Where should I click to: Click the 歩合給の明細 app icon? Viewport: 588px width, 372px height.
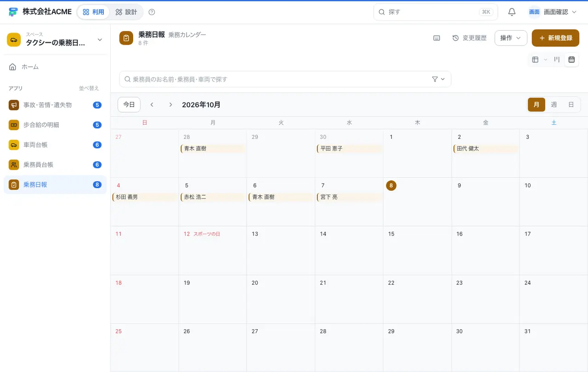(x=14, y=125)
